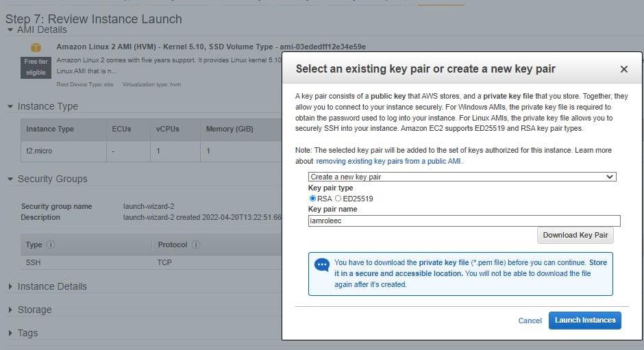Screen dimensions: 644x350
Task: Close the key pair dialog with X
Action: pyautogui.click(x=623, y=69)
